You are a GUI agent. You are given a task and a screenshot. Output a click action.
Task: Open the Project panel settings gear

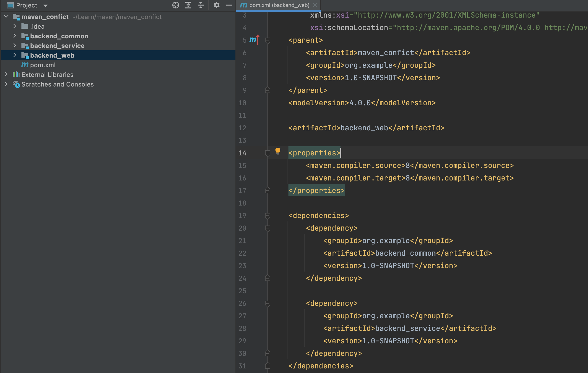coord(216,5)
